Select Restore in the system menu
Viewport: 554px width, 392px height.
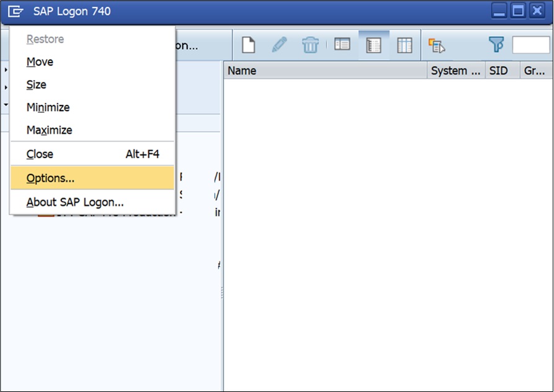tap(92, 39)
